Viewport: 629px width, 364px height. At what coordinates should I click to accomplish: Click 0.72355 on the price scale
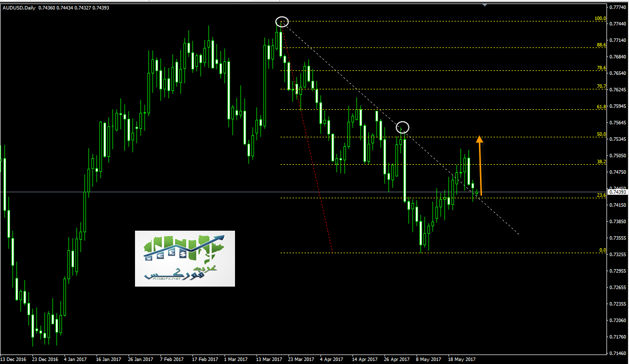pyautogui.click(x=618, y=304)
